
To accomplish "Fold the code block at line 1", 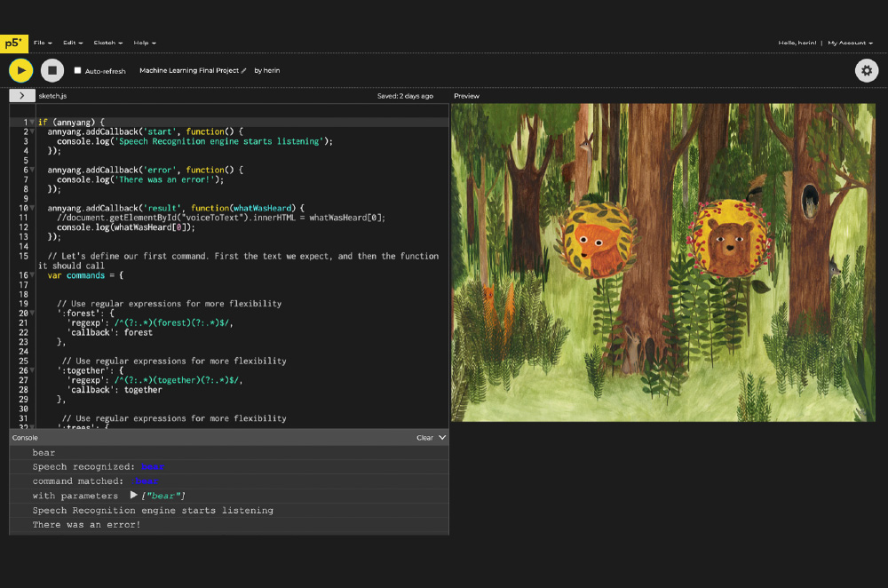I will pos(32,122).
